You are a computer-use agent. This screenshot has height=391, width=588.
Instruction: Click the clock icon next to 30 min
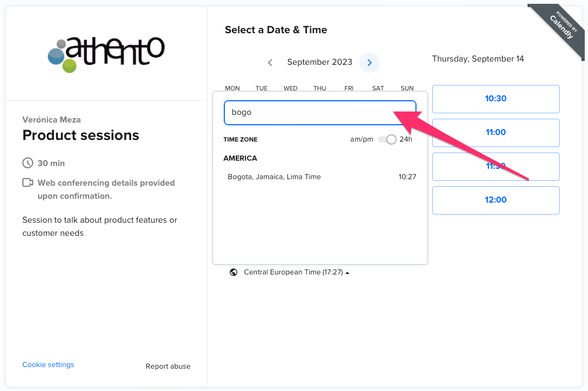pos(28,163)
